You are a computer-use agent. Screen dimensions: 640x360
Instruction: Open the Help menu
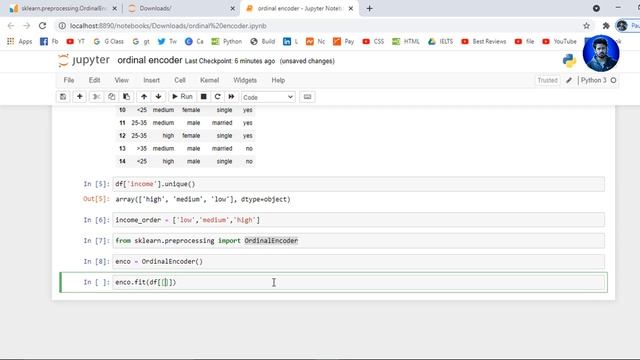278,80
